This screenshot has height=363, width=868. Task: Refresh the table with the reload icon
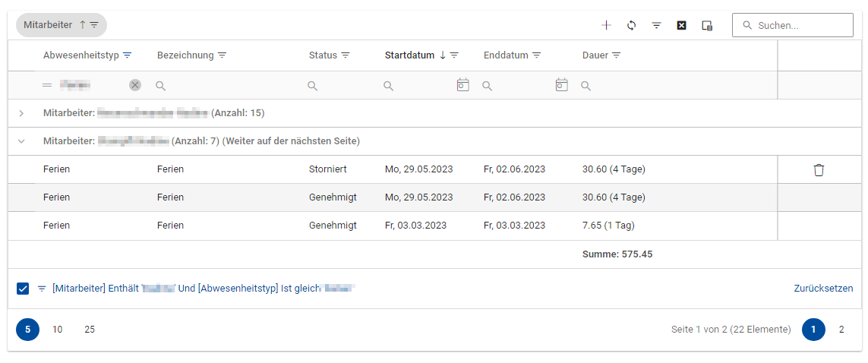tap(631, 25)
